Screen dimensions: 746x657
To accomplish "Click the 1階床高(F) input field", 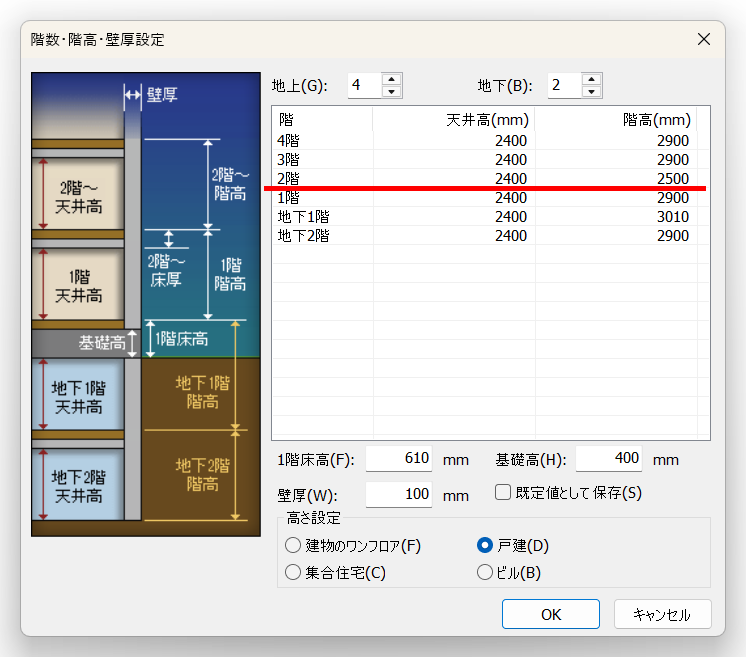I will coord(398,459).
